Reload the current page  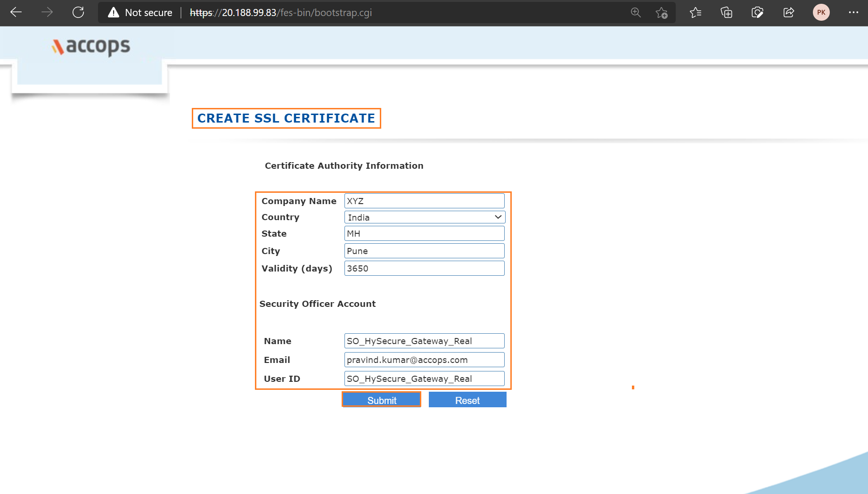click(x=78, y=12)
